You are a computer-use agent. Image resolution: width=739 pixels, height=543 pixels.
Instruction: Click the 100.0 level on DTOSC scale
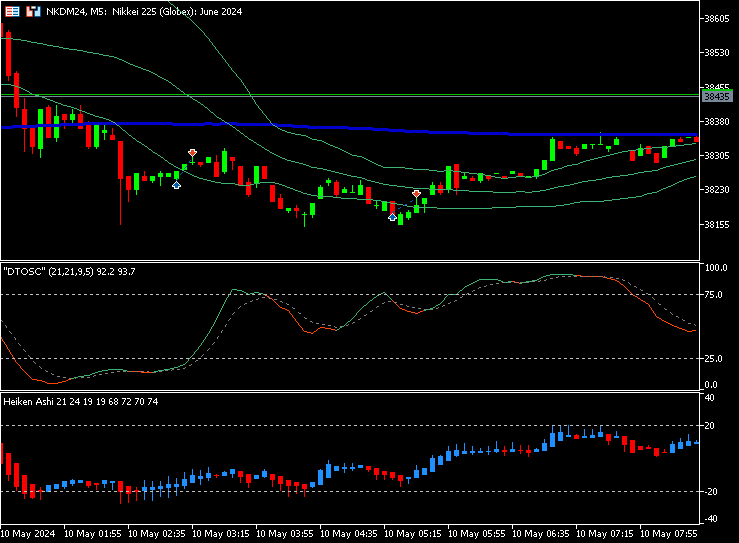pyautogui.click(x=716, y=268)
